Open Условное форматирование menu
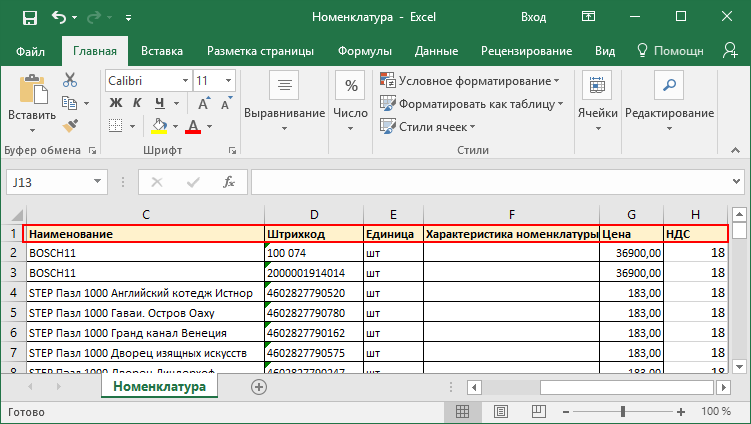The image size is (751, 424). (x=470, y=80)
